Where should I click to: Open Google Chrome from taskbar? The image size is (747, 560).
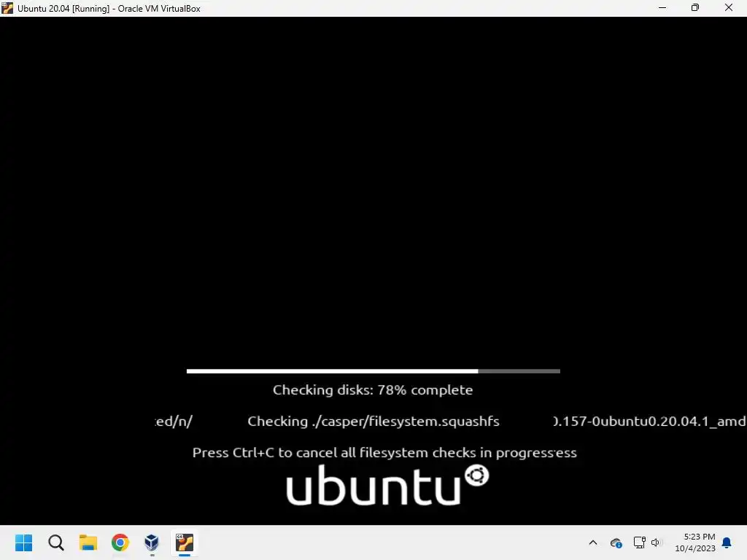(x=120, y=542)
